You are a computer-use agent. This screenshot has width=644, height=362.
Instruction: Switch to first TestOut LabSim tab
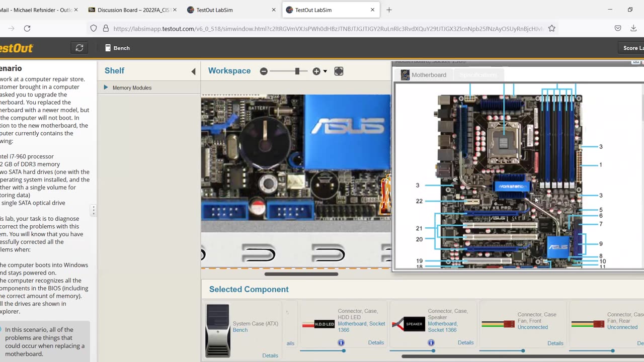[x=231, y=10]
